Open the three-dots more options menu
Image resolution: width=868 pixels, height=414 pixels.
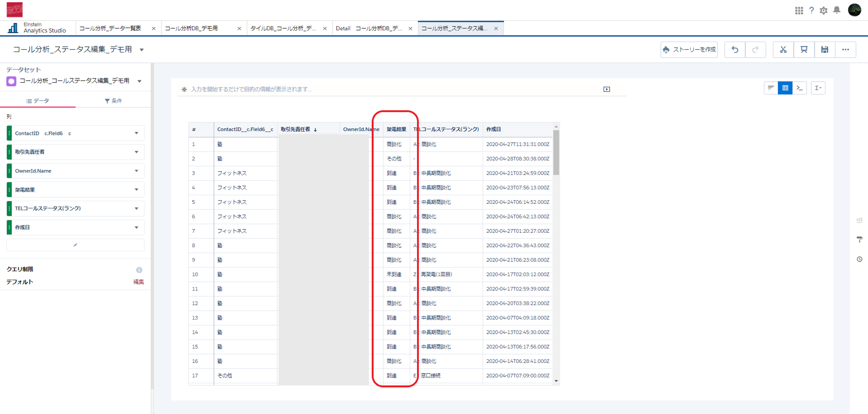point(845,50)
